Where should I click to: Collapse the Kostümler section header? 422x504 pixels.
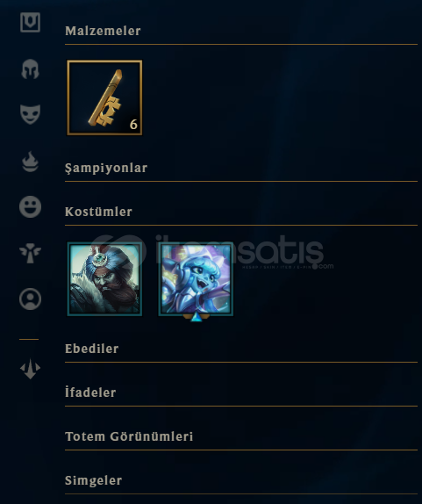pyautogui.click(x=98, y=212)
